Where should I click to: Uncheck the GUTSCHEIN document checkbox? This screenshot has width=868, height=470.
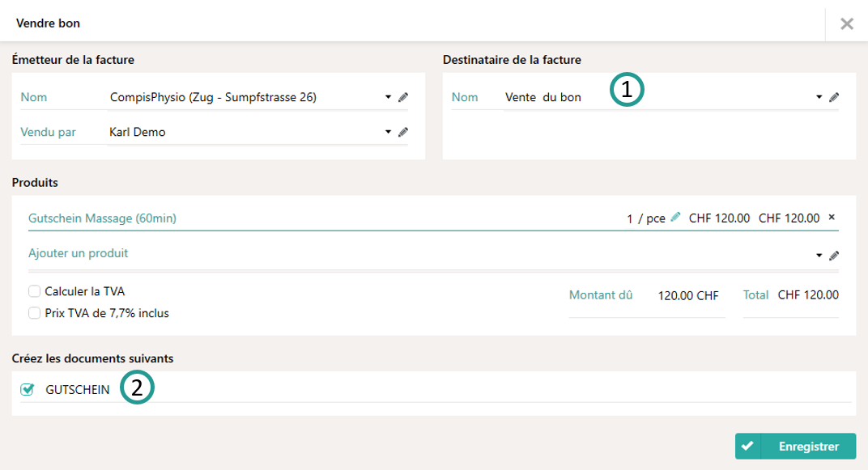(28, 390)
